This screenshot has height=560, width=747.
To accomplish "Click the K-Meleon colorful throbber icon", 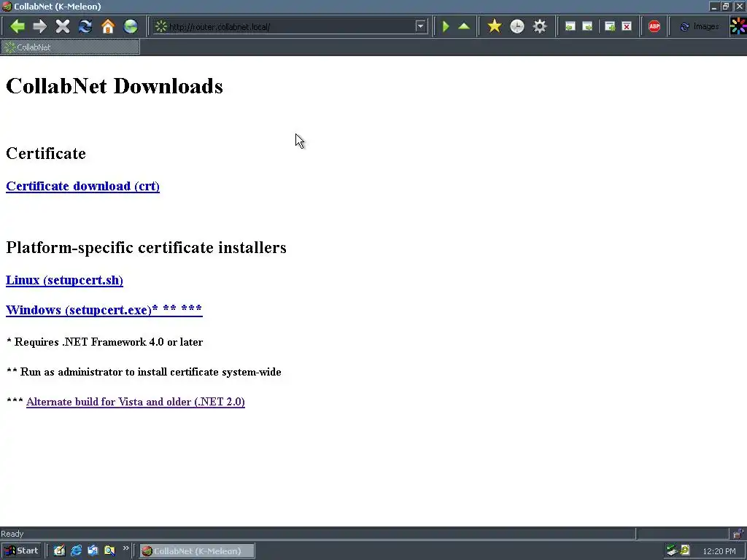I will click(738, 26).
